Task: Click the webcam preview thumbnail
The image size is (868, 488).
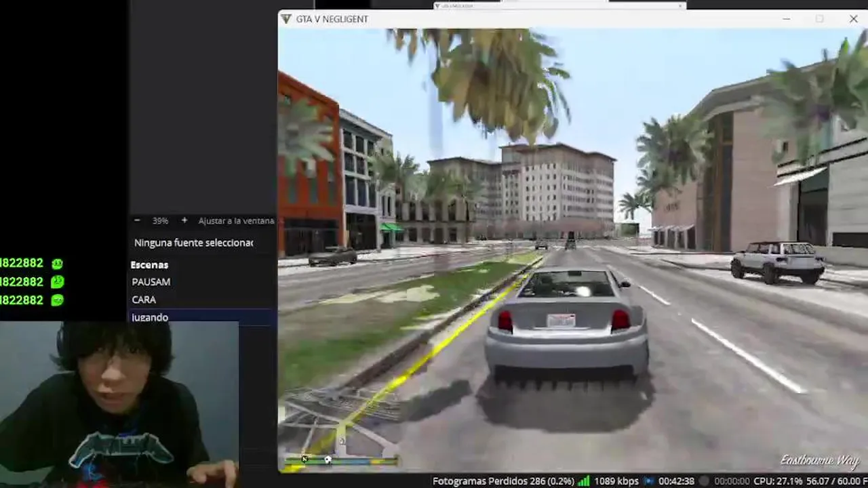Action: [119, 405]
